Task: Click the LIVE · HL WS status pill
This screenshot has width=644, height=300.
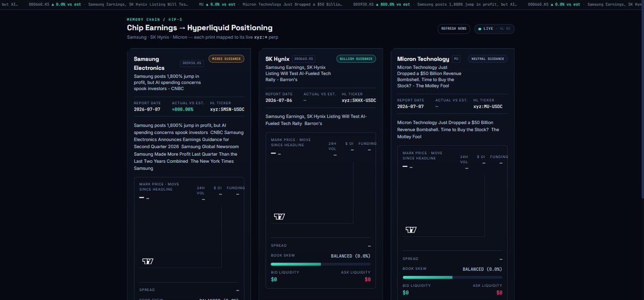Action: click(494, 28)
